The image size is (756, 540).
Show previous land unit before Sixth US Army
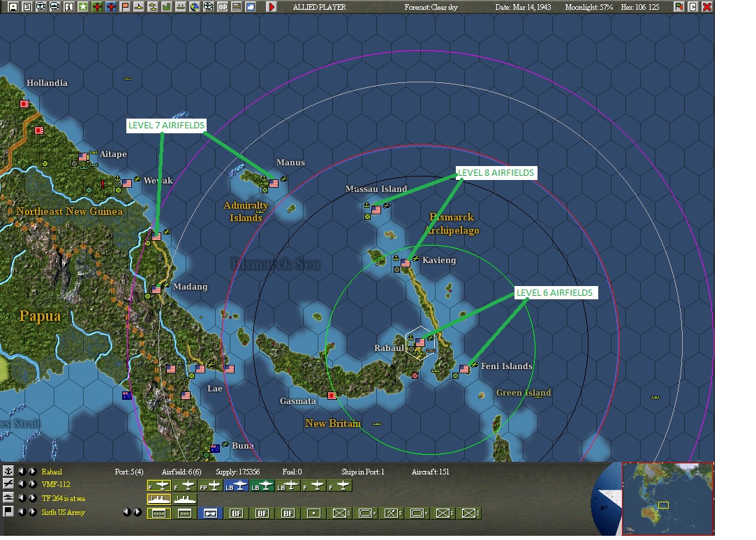click(x=22, y=511)
